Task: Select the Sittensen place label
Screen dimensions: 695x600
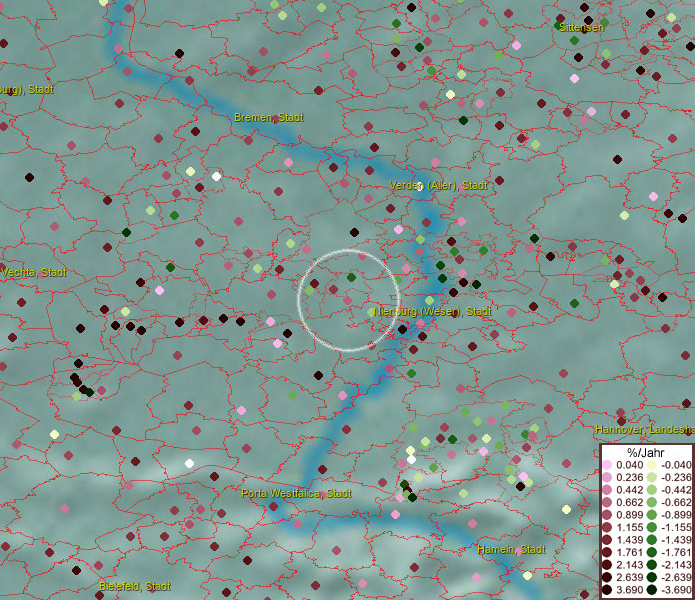Action: pos(581,28)
